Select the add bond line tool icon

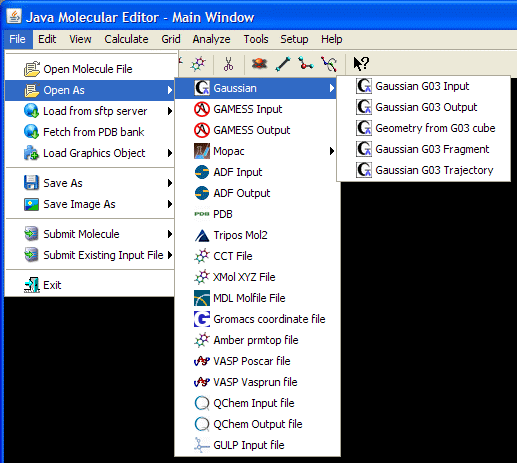click(x=283, y=64)
